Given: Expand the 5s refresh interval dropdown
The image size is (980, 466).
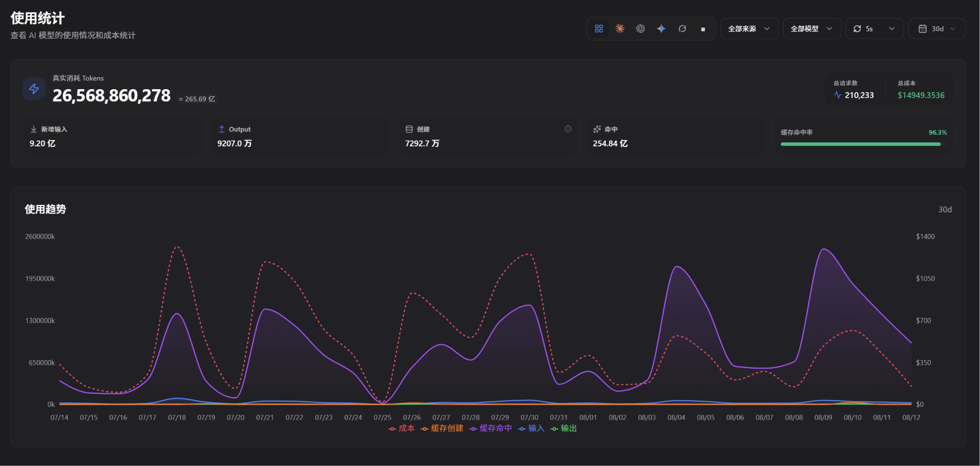Looking at the screenshot, I should click(874, 28).
